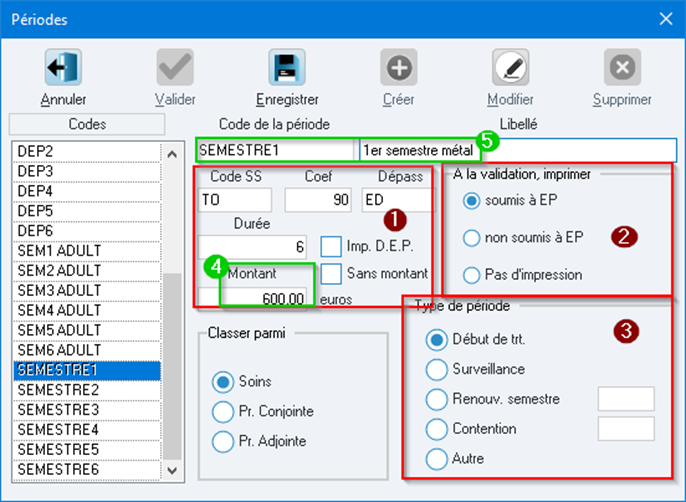Select SEM3 ADULT in the codes list
Image resolution: width=686 pixels, height=502 pixels.
tap(87, 291)
